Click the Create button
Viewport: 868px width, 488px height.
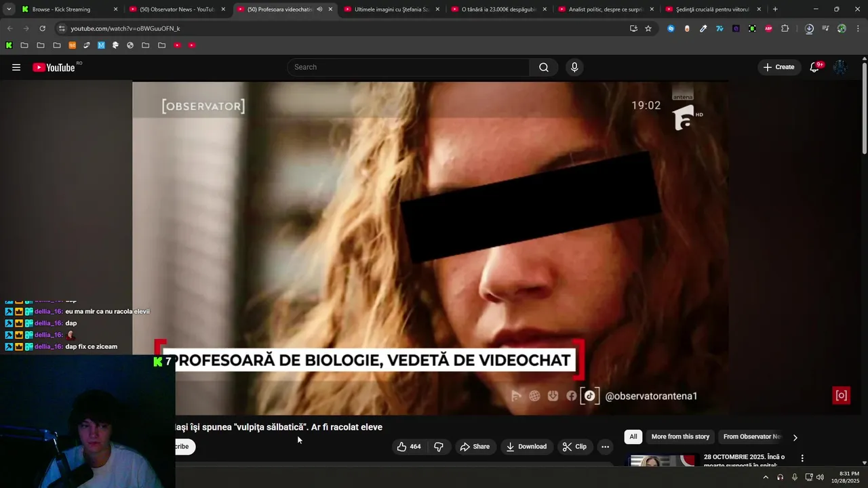[778, 67]
